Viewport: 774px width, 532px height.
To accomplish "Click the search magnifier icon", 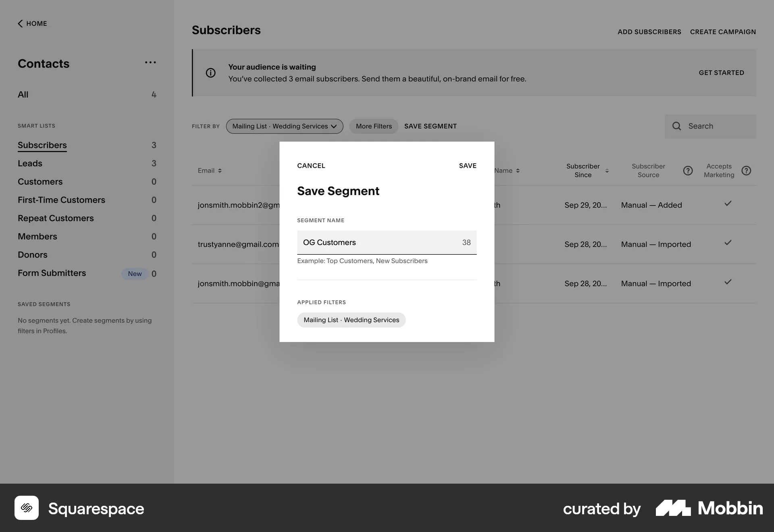I will click(677, 126).
